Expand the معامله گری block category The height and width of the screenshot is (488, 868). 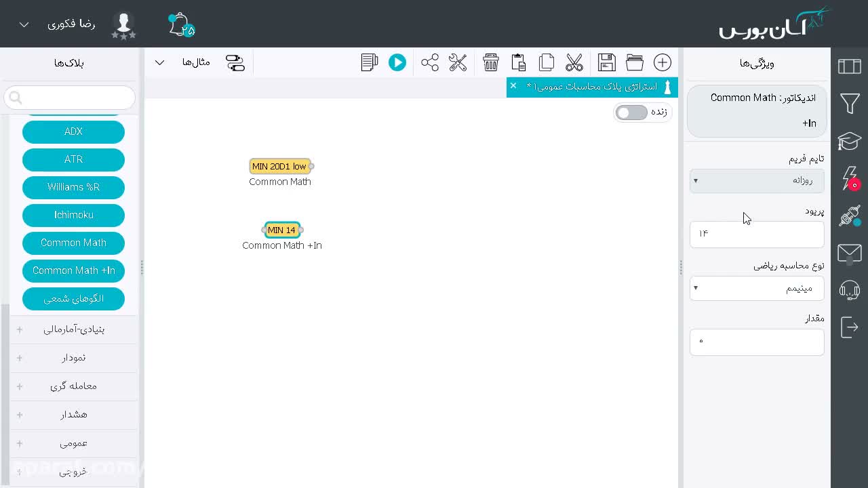pyautogui.click(x=73, y=386)
